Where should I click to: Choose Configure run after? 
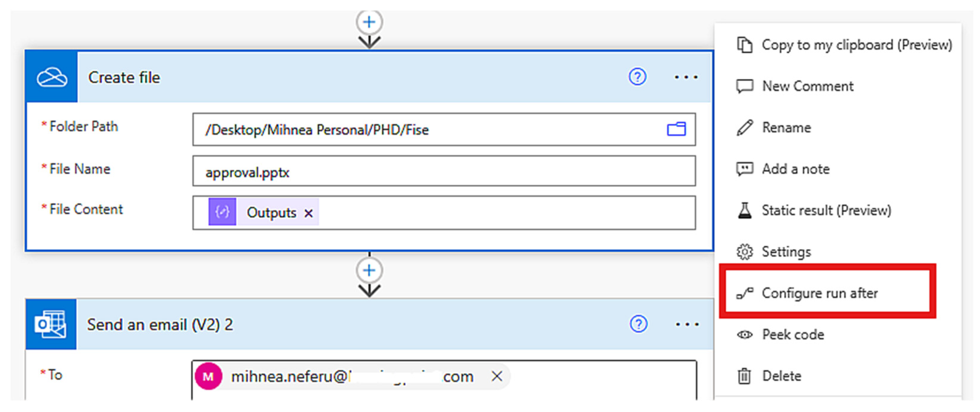pyautogui.click(x=819, y=293)
